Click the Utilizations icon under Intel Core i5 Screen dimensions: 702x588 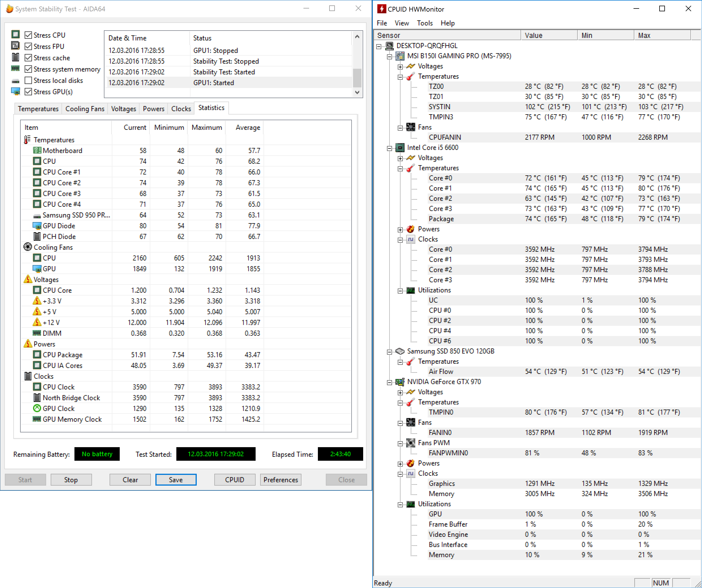(411, 290)
